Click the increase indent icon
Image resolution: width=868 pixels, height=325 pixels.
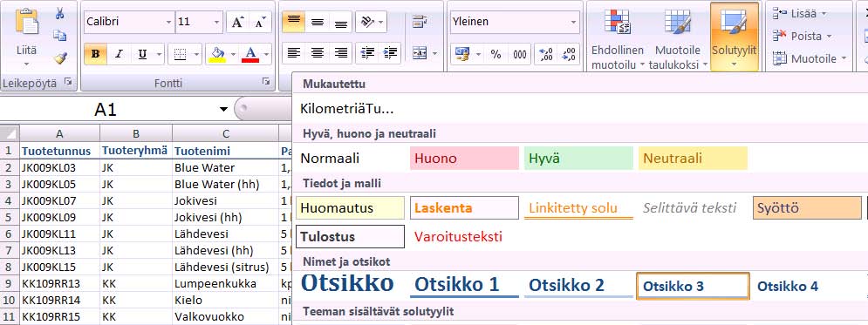[390, 54]
